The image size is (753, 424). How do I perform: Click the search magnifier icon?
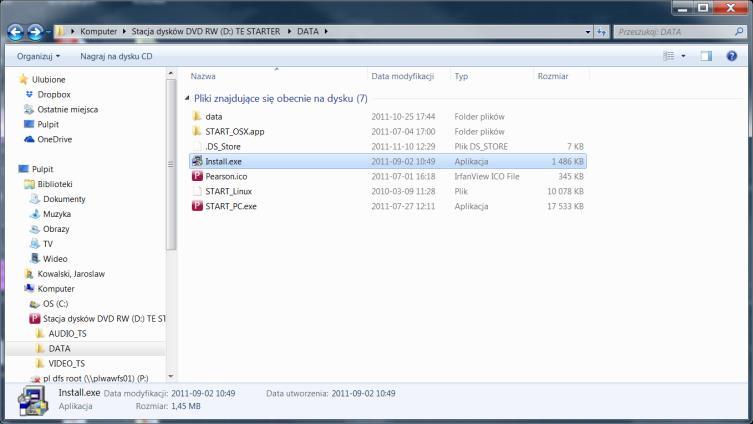(739, 32)
